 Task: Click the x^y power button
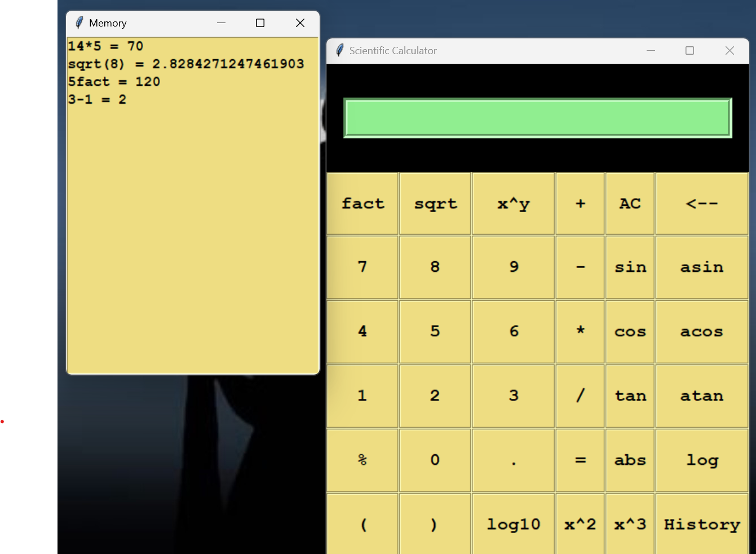click(x=513, y=204)
